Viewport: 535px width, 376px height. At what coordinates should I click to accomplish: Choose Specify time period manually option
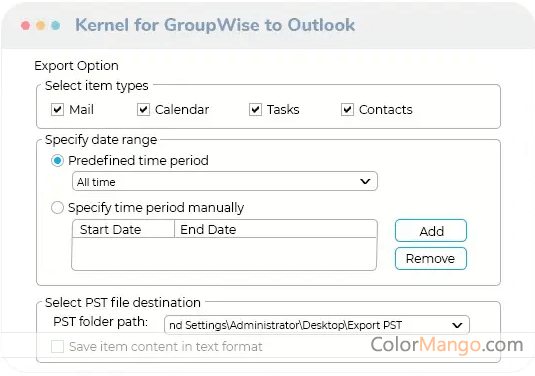point(57,207)
